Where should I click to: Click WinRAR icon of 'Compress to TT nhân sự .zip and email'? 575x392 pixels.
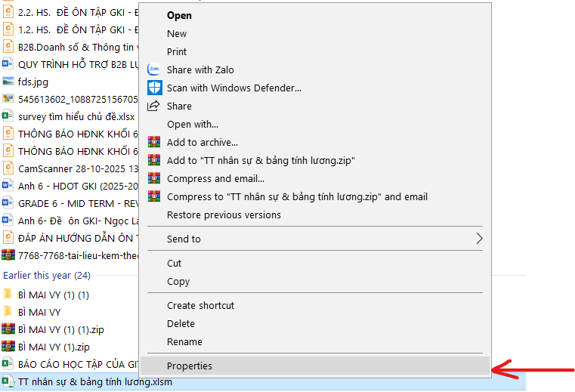pyautogui.click(x=154, y=196)
